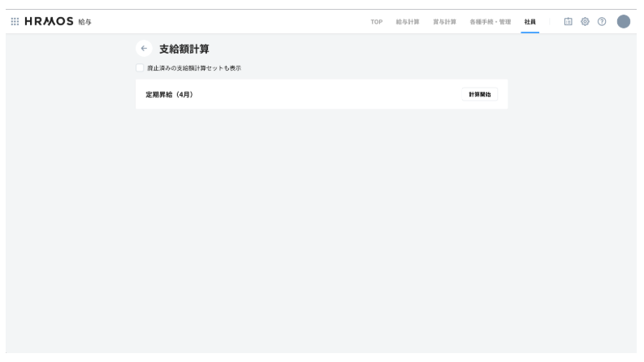Open the 給与計算 tab
This screenshot has height=362, width=644.
point(407,21)
